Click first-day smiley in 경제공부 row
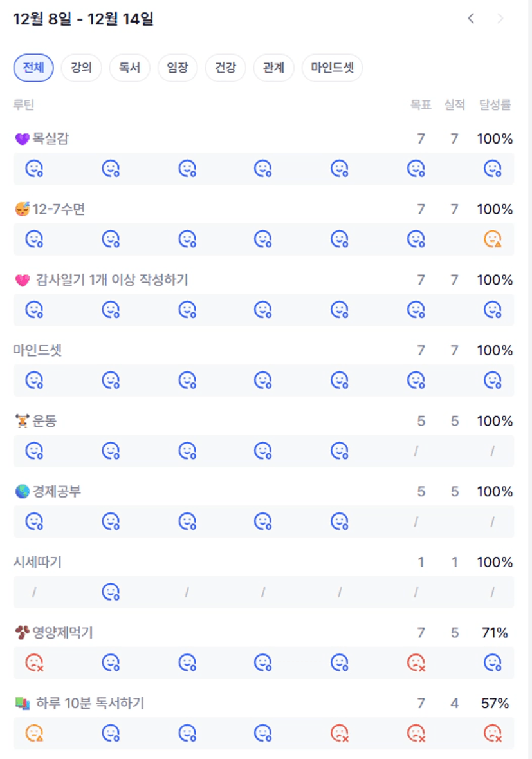This screenshot has height=759, width=532. (34, 521)
